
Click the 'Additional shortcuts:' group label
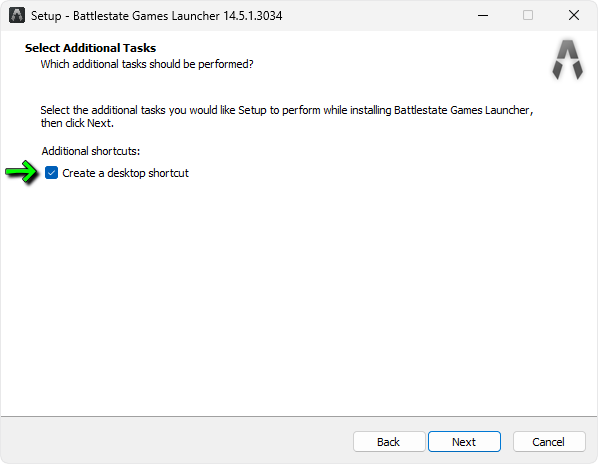pyautogui.click(x=91, y=151)
